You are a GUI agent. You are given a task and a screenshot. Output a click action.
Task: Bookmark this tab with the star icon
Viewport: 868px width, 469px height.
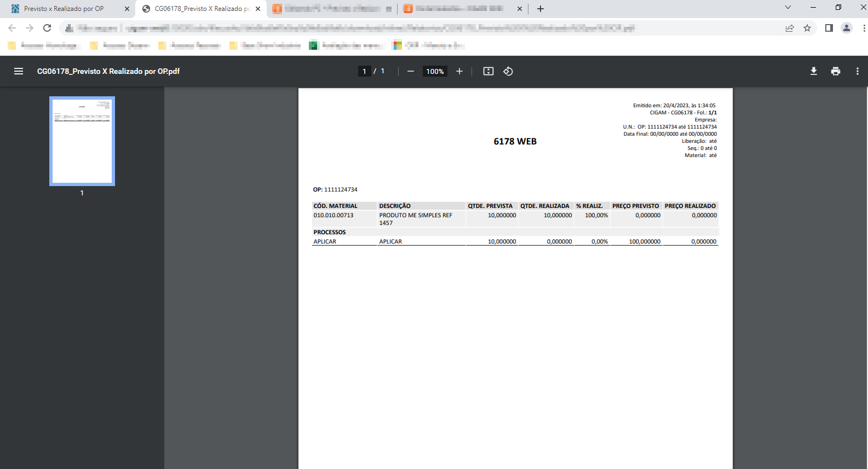807,28
